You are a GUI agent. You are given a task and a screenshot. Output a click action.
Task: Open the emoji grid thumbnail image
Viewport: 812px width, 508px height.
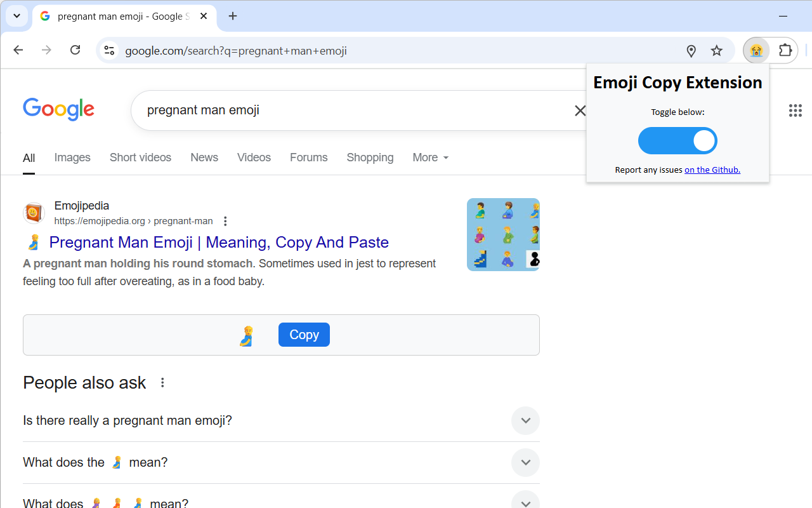503,234
